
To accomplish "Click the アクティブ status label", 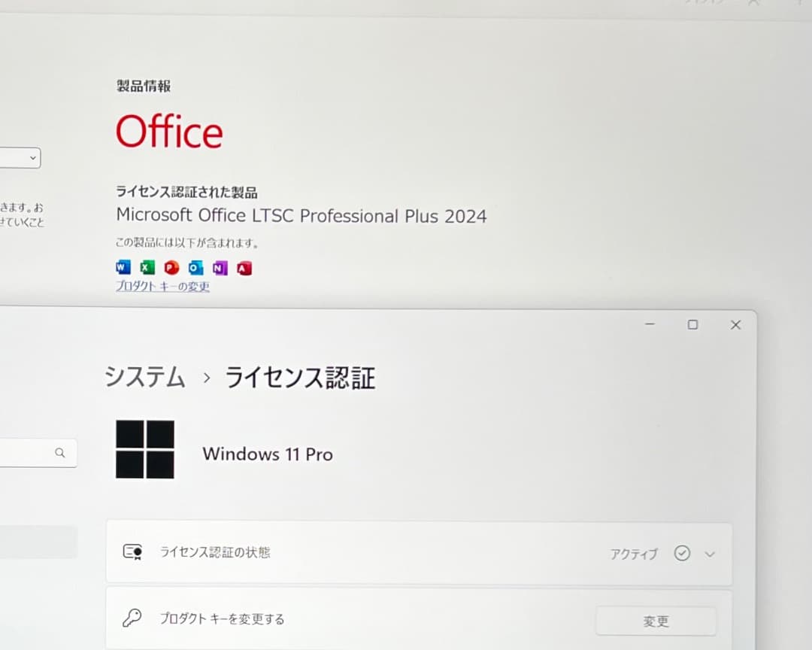I will (x=634, y=554).
